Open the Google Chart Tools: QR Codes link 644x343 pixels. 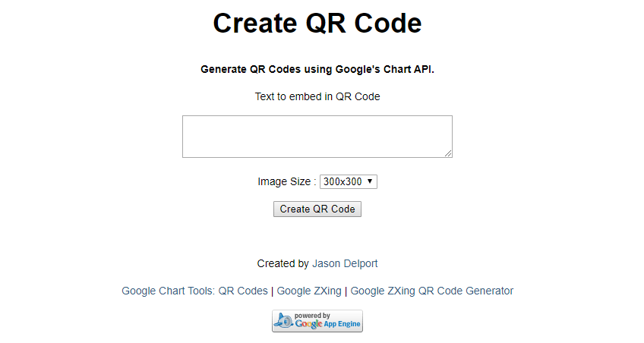point(194,291)
